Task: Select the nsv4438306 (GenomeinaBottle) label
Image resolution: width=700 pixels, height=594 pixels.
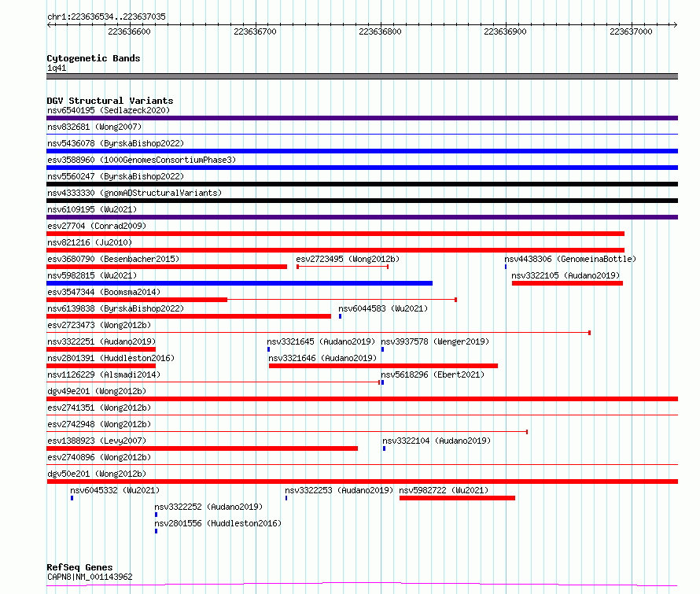Action: (x=570, y=259)
